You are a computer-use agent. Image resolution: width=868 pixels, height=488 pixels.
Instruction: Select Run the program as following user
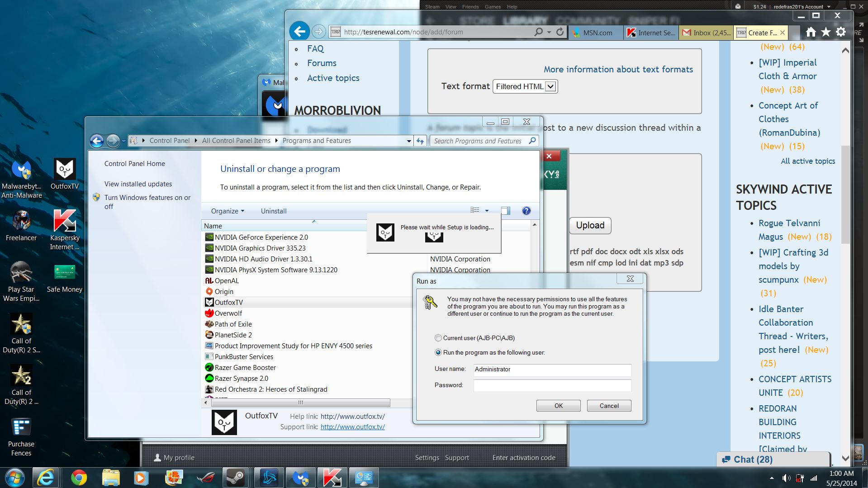pos(438,352)
